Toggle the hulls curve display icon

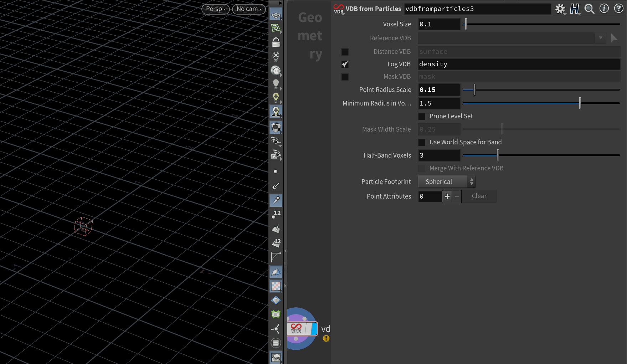click(x=276, y=257)
